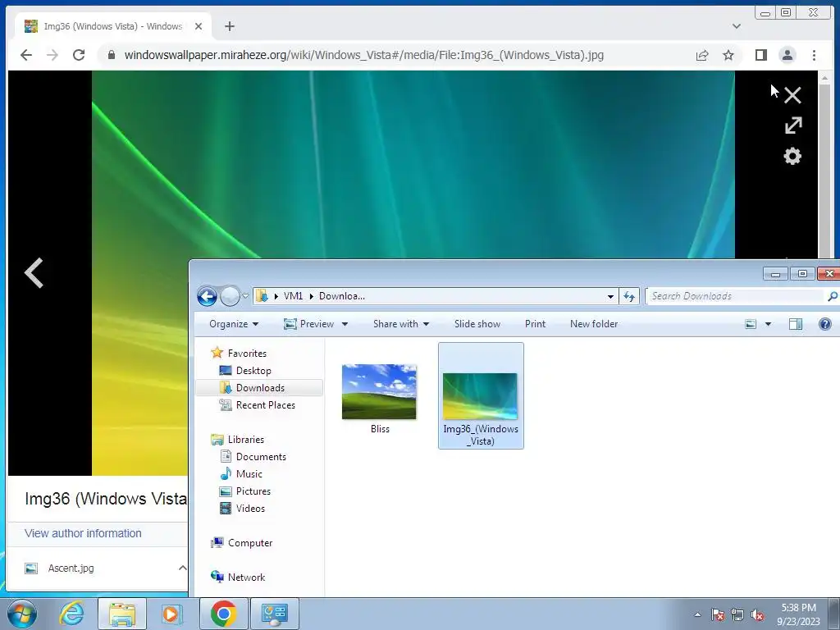840x630 pixels.
Task: Go forward in Explorer window
Action: [x=230, y=295]
